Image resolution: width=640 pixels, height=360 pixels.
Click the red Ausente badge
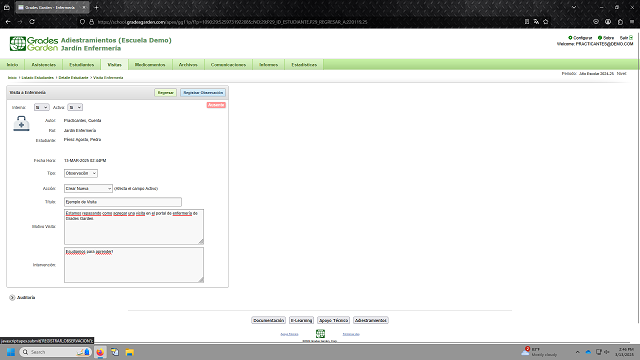point(216,105)
